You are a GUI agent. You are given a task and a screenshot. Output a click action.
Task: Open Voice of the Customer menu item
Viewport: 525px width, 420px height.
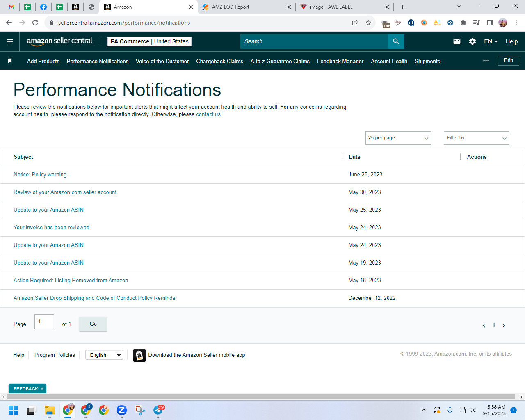click(x=162, y=61)
